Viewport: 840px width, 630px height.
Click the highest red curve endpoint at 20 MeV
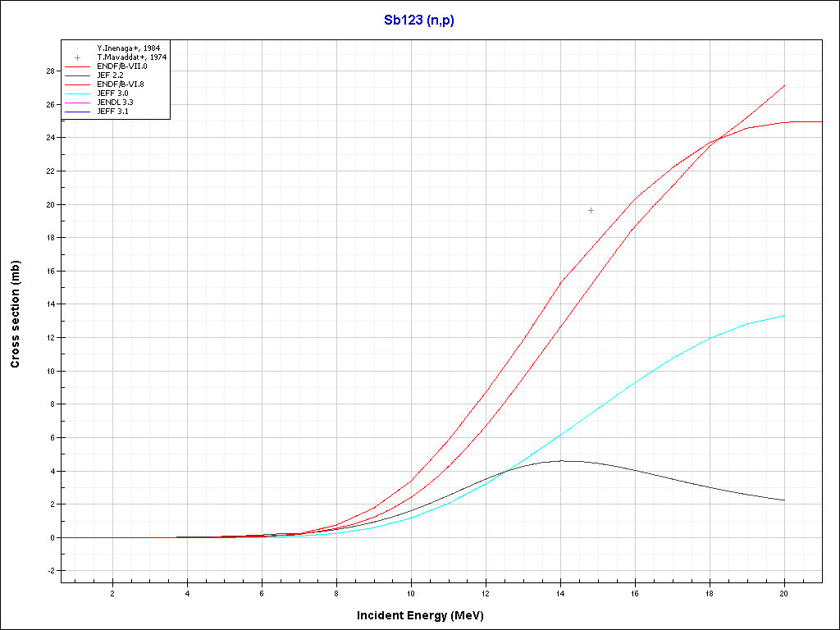click(x=784, y=86)
